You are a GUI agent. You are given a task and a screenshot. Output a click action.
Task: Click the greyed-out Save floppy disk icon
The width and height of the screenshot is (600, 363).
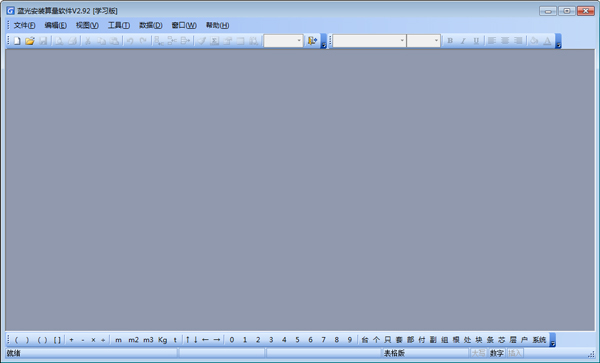pyautogui.click(x=43, y=41)
